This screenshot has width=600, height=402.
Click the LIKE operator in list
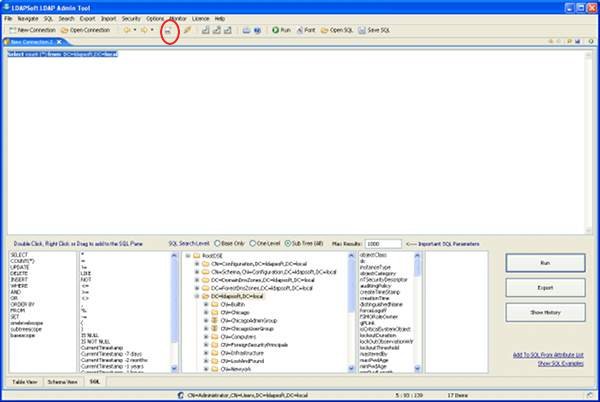(x=86, y=273)
